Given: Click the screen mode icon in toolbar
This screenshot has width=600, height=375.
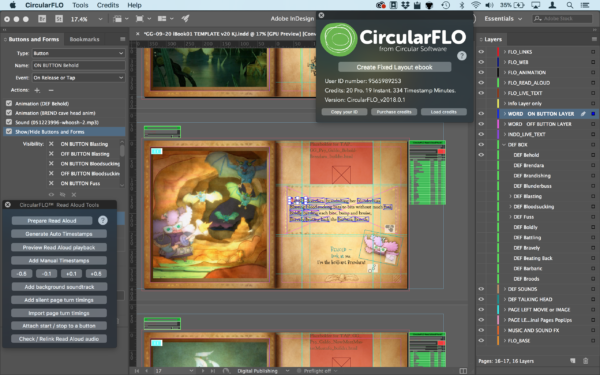Looking at the screenshot, I should [140, 18].
